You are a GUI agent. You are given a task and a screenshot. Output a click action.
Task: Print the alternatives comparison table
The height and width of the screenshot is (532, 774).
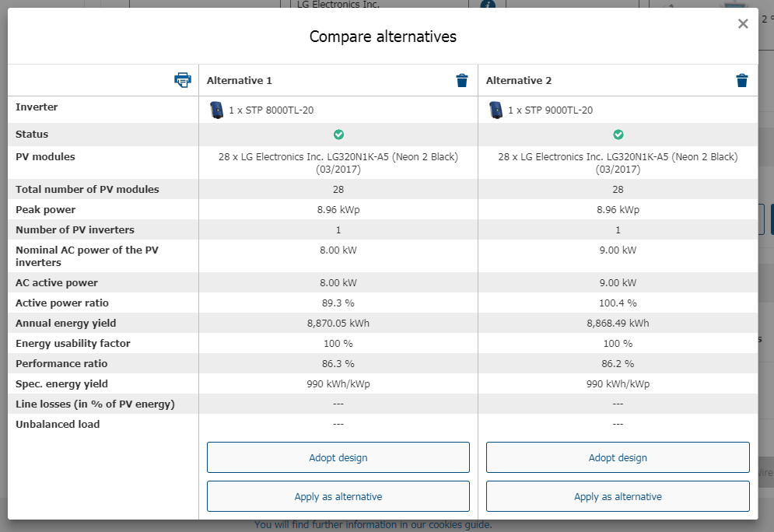[183, 80]
